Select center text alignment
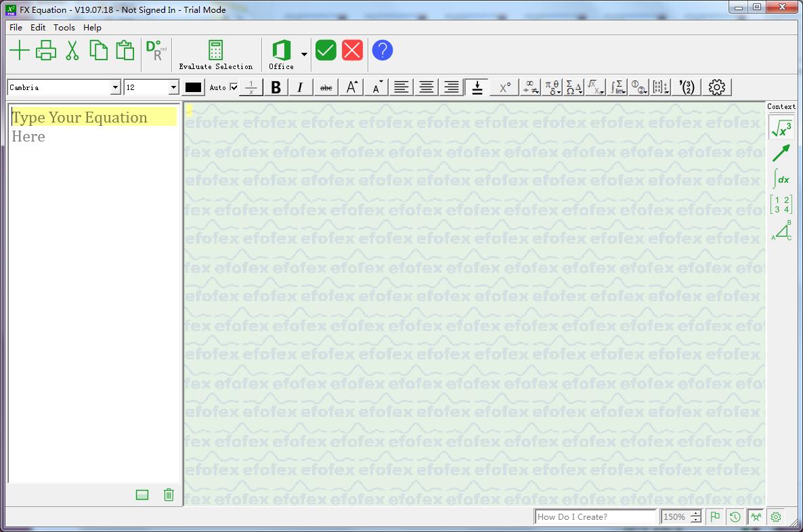Image resolution: width=803 pixels, height=532 pixels. tap(427, 87)
